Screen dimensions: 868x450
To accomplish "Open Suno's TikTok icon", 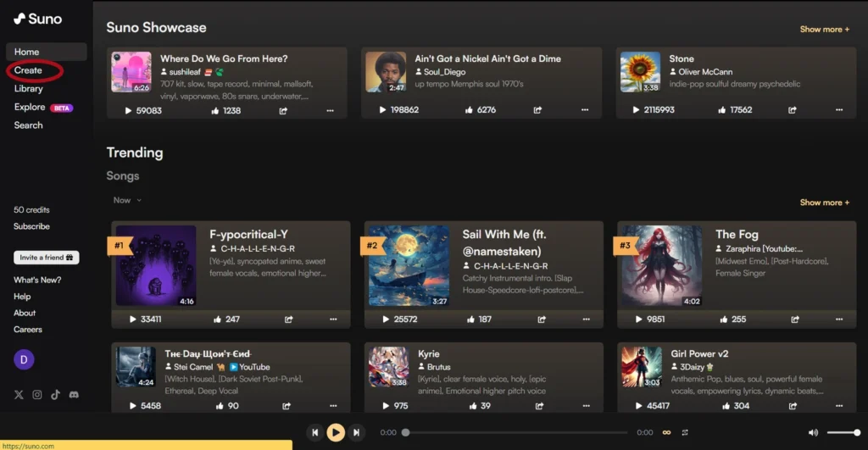I will click(x=55, y=395).
